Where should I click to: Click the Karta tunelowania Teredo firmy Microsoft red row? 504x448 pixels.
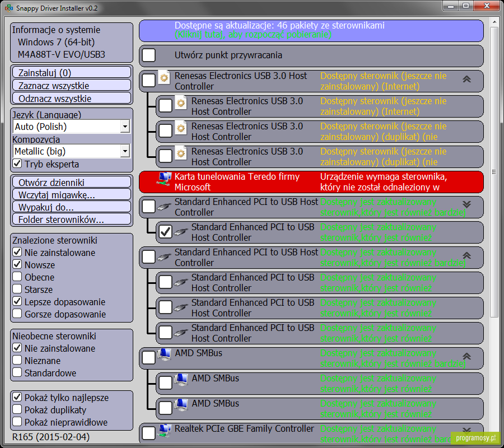tap(311, 182)
